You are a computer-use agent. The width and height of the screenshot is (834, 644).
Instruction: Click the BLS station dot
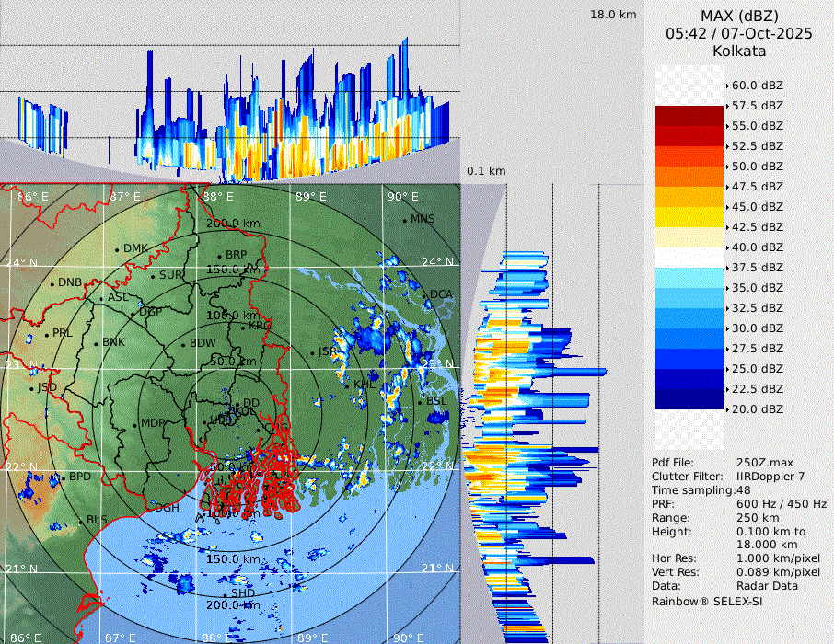[81, 522]
